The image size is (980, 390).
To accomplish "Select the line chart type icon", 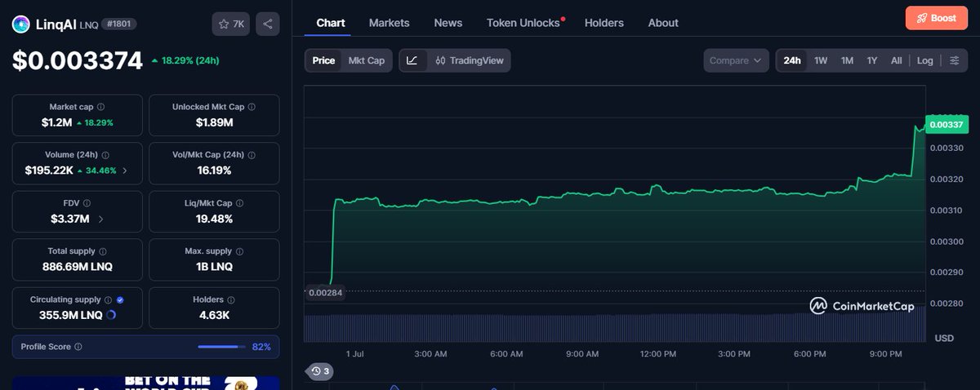I will [412, 60].
